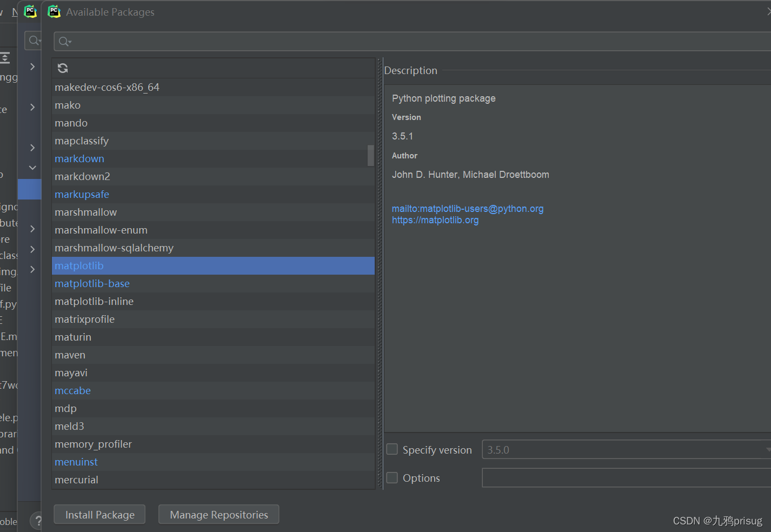The height and width of the screenshot is (532, 771).
Task: Open the version 3.5.0 dropdown
Action: 626,450
